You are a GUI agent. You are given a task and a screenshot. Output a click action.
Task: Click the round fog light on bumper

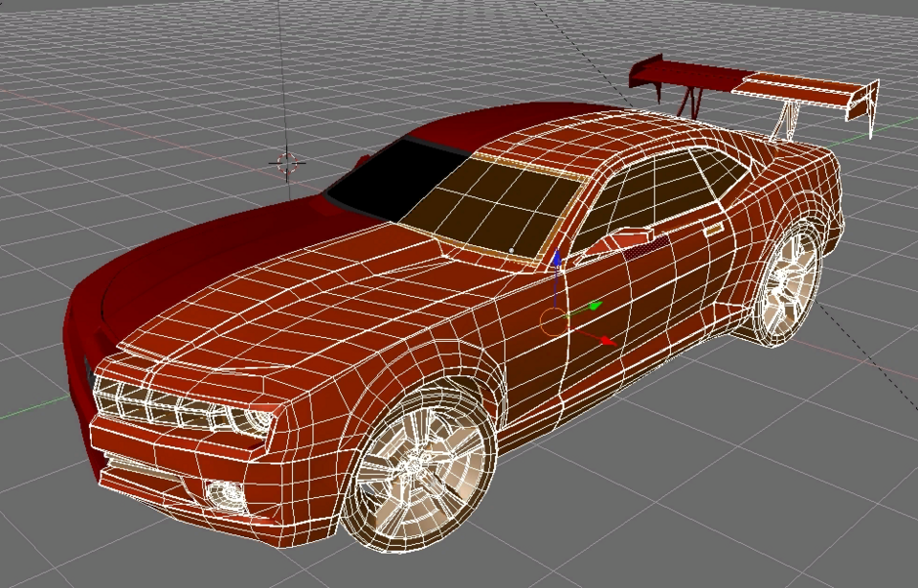(226, 495)
